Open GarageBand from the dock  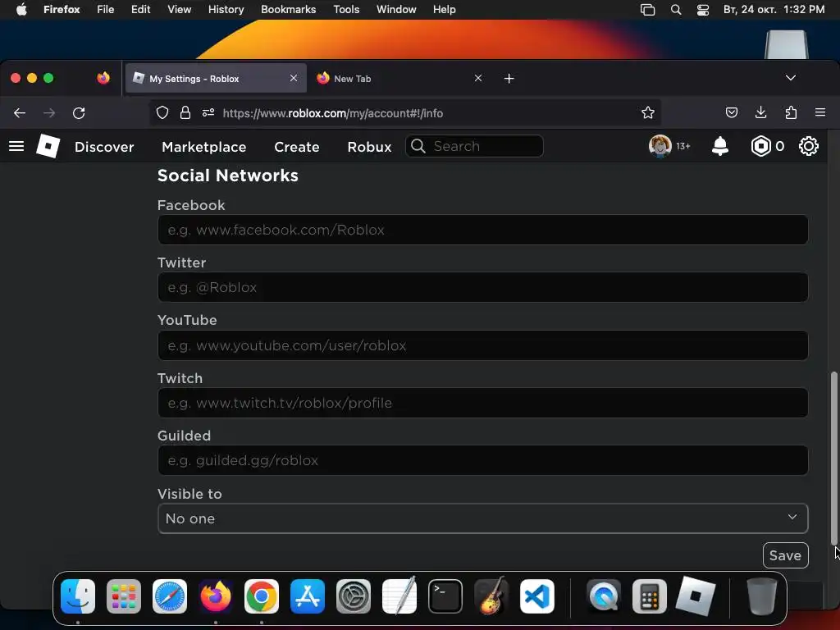(491, 596)
